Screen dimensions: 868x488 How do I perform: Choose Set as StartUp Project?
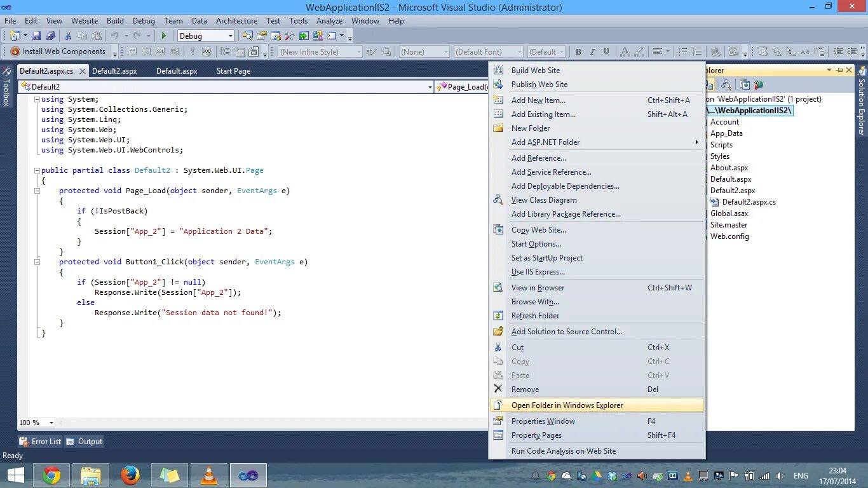[597, 258]
